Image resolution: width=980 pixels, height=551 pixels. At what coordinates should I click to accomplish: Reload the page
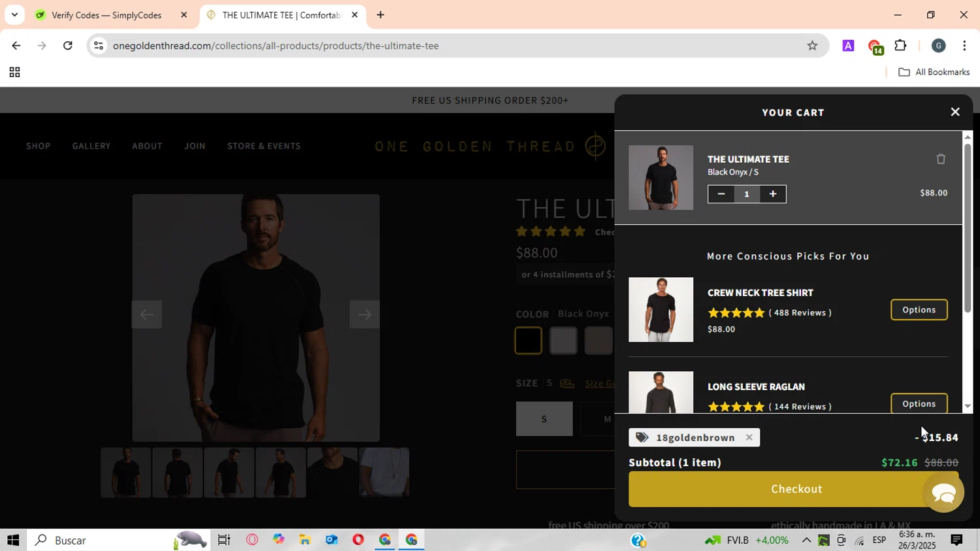68,46
